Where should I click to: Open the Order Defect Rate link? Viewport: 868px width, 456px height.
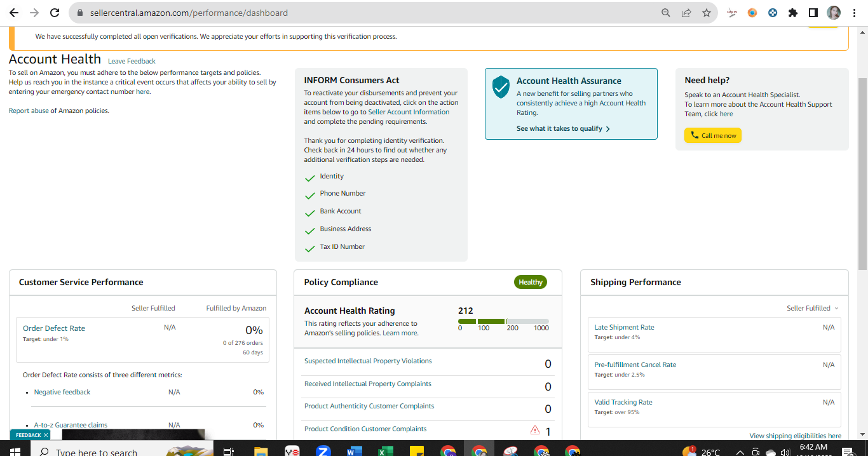click(54, 328)
